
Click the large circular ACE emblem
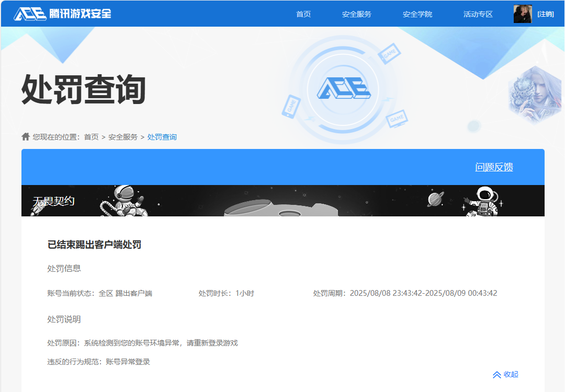pos(343,88)
